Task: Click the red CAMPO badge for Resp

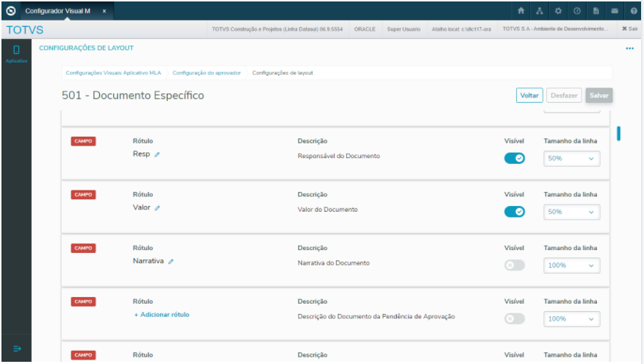Action: [83, 141]
